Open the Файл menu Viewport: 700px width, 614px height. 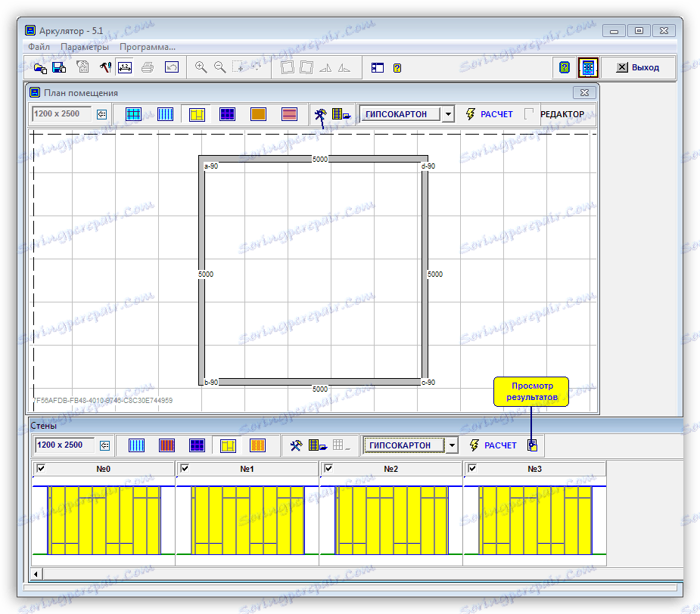[x=39, y=47]
